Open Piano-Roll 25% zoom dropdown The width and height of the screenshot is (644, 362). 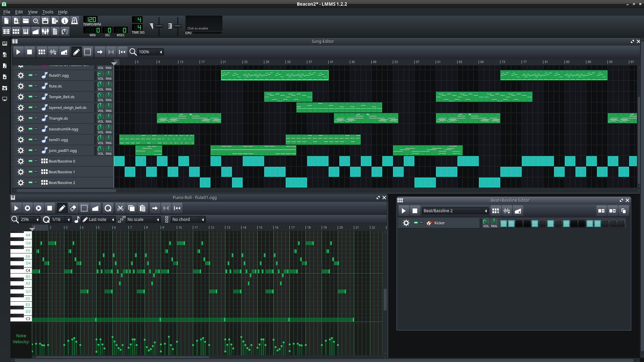click(30, 220)
